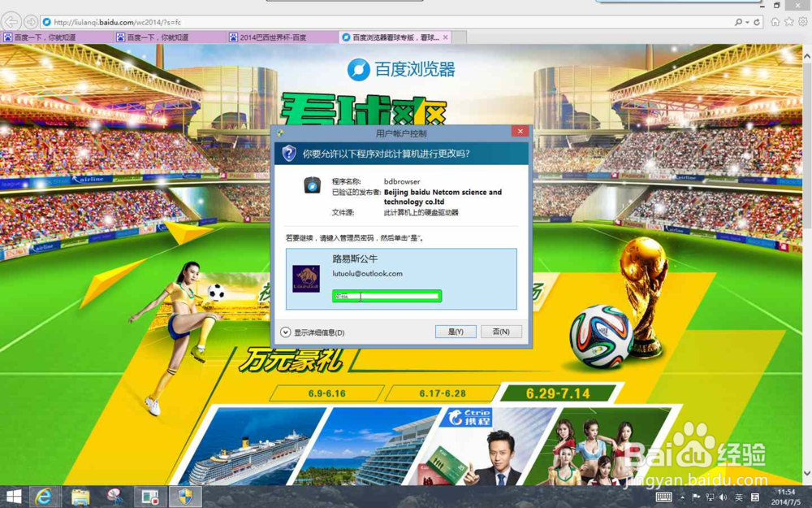Viewport: 812px width, 508px height.
Task: Refresh the page with reload icon
Action: (757, 22)
